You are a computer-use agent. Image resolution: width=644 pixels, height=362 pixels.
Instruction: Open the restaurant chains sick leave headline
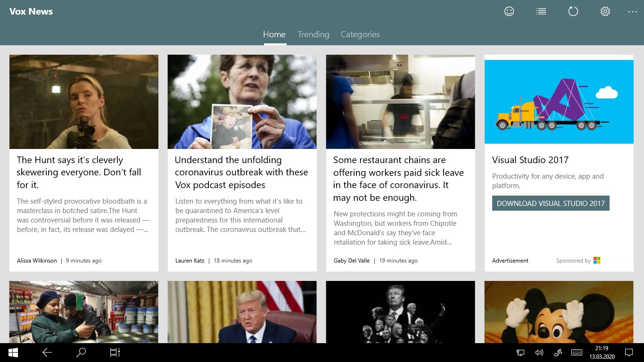(x=398, y=179)
